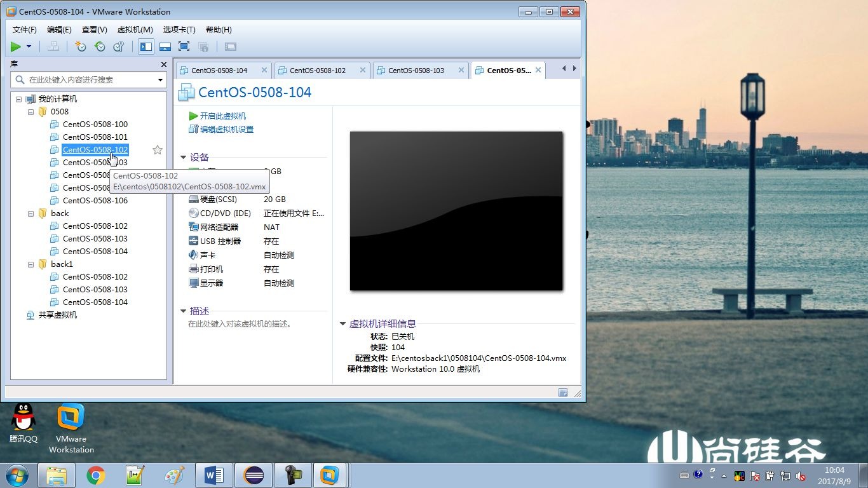The width and height of the screenshot is (868, 488).
Task: Click the console view toolbar icon
Action: click(x=231, y=46)
